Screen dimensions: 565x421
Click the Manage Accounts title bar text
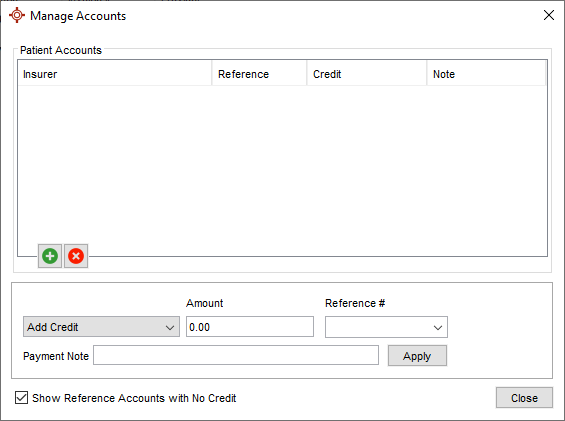[78, 16]
